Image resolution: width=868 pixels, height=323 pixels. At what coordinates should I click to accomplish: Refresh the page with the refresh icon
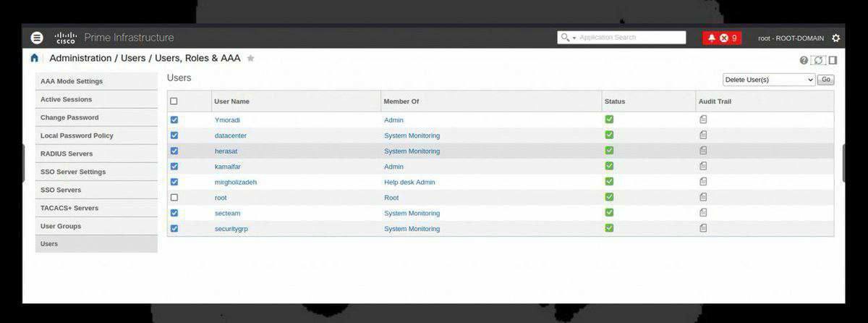(819, 60)
